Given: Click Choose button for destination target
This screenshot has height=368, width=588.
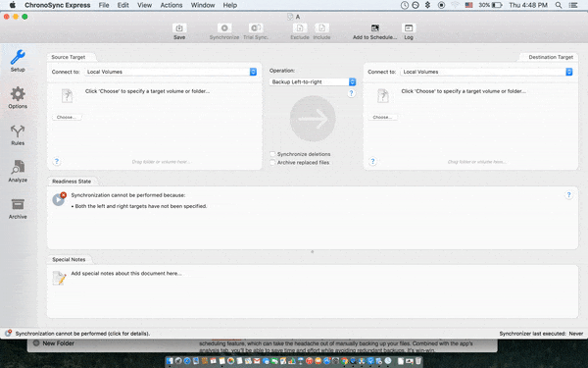Looking at the screenshot, I should point(382,117).
